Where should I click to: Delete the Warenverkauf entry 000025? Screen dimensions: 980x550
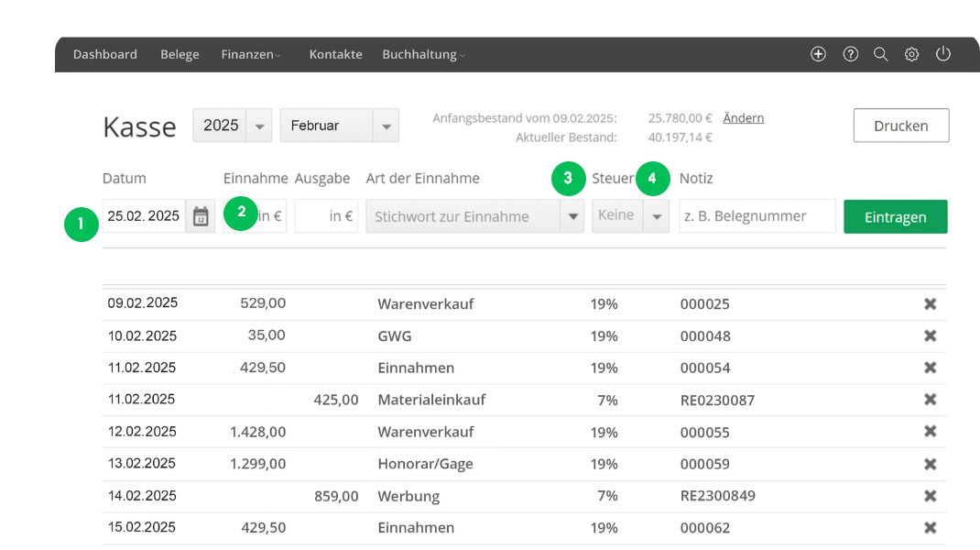click(930, 304)
